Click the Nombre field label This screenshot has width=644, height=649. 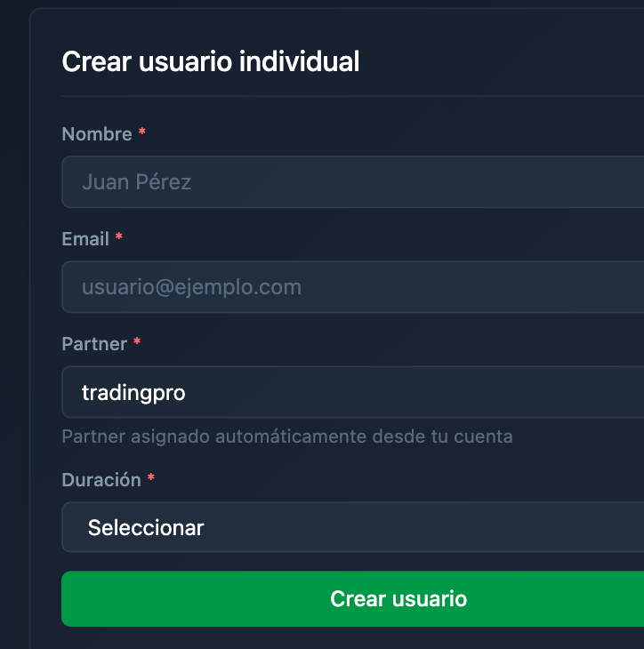point(97,134)
